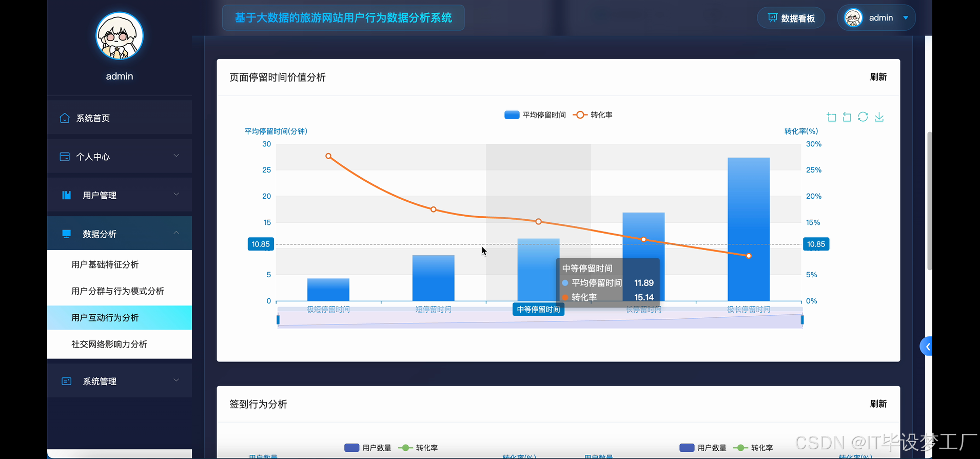Click the blue side drawer arrow tab
Viewport: 980px width, 459px height.
pos(926,347)
